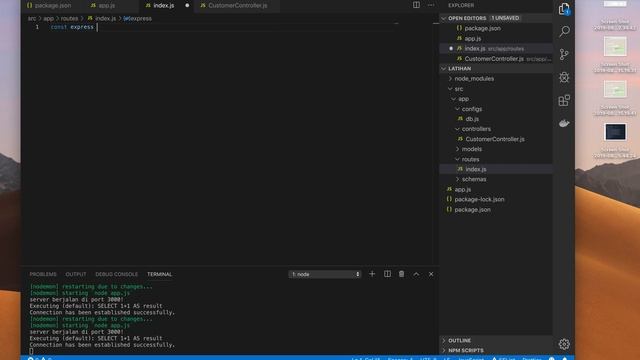Open the Manage gear icon
Screen dimensions: 640x360
[564, 344]
